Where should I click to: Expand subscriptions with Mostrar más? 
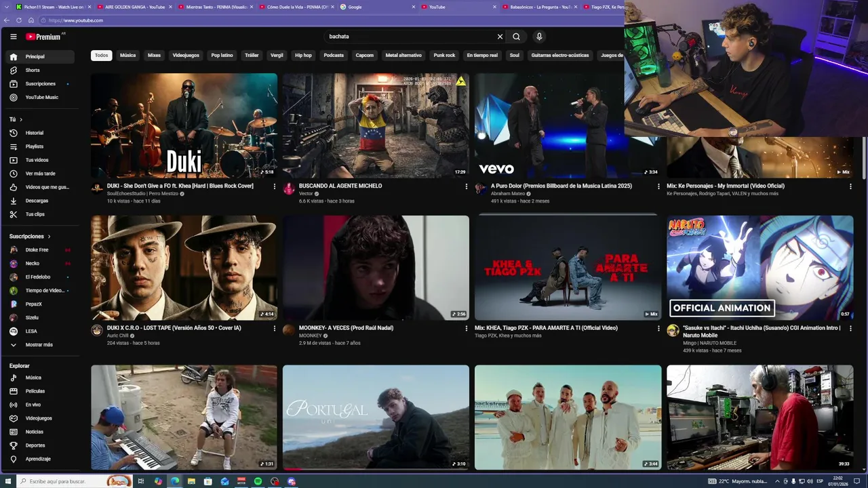click(x=41, y=345)
